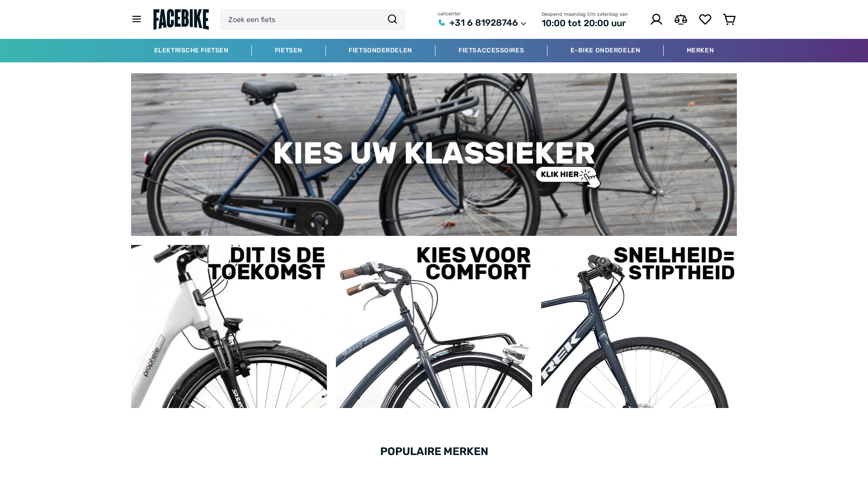Open the Fietsonderdelen menu
The width and height of the screenshot is (868, 488).
tap(380, 51)
